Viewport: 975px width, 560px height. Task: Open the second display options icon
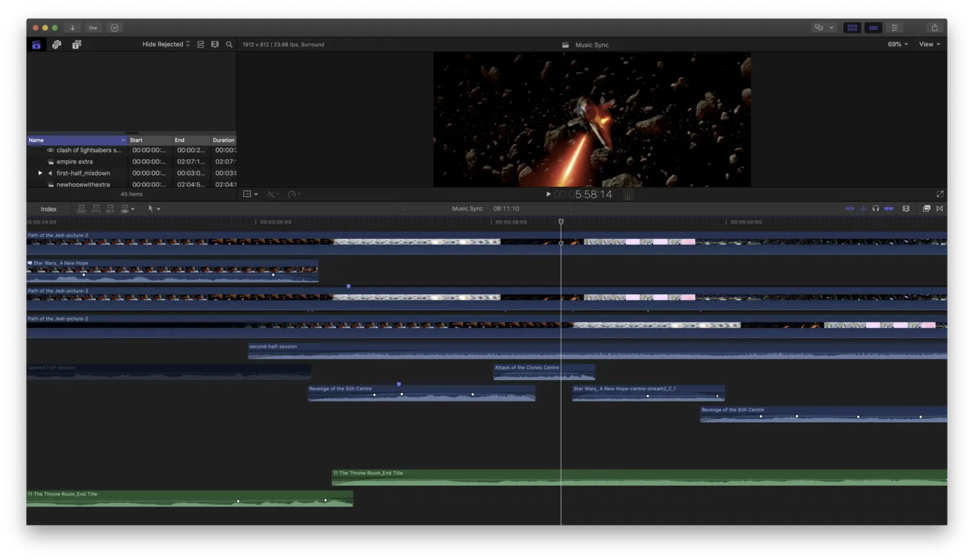tap(819, 28)
